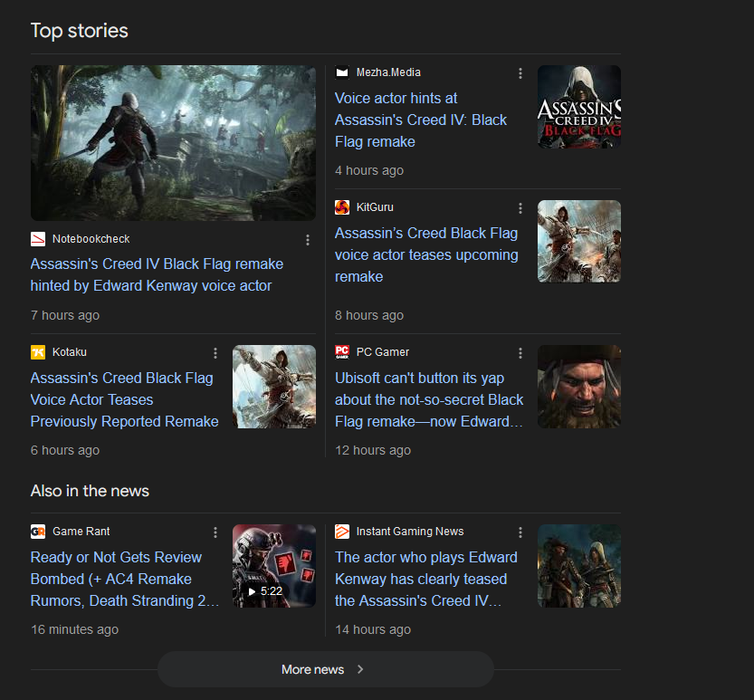Click the KitGuru site favicon
Screen dimensions: 754x700
342,207
